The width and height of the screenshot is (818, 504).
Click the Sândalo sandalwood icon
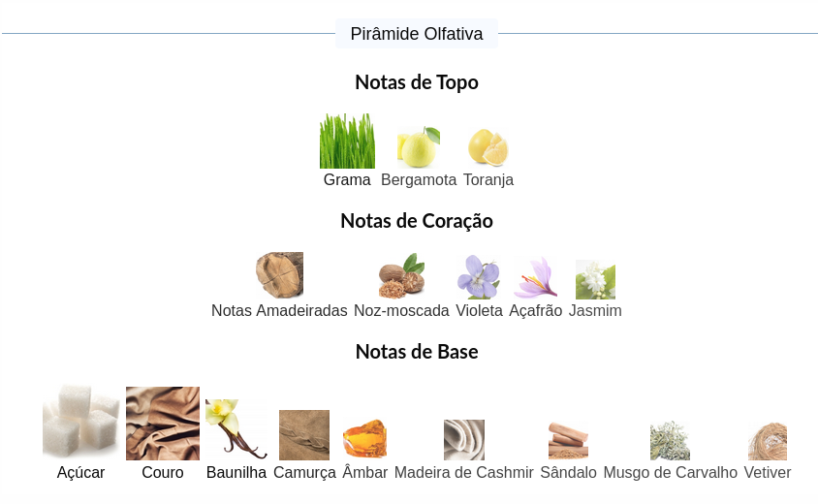[568, 440]
